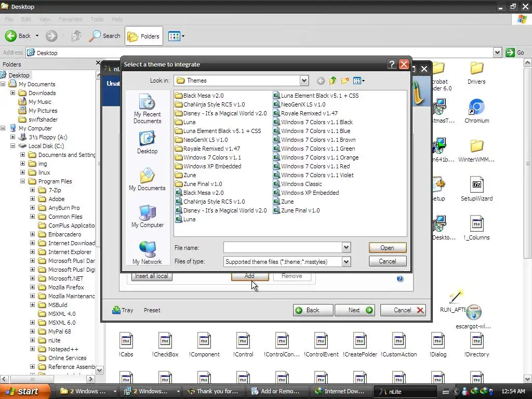Image resolution: width=532 pixels, height=399 pixels.
Task: Click Explorer vertical scrollbar down arrow
Action: click(x=528, y=379)
